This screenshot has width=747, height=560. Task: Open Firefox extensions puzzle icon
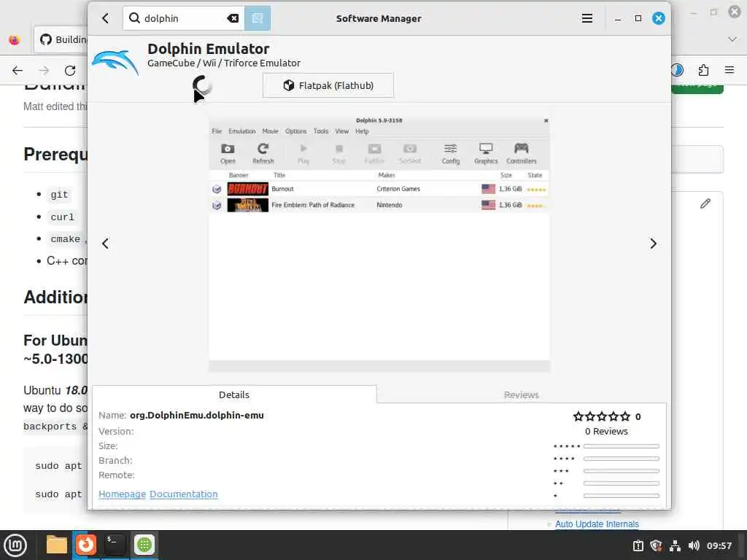(x=703, y=71)
